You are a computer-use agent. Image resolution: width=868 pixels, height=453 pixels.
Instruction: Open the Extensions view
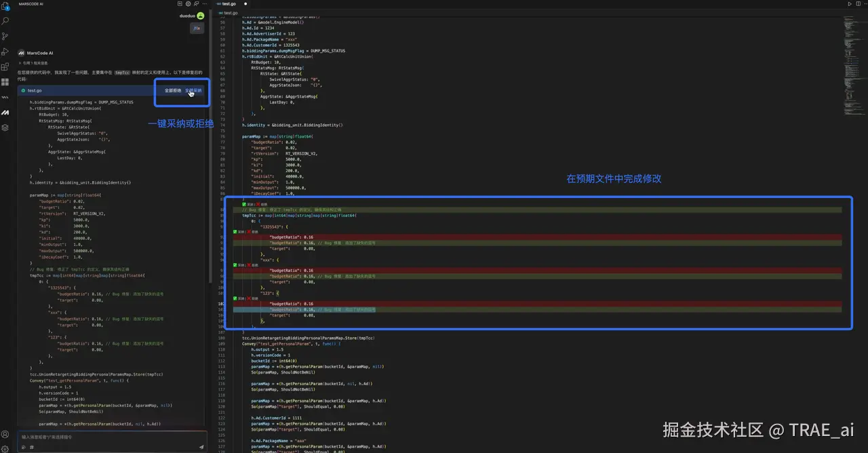5,66
